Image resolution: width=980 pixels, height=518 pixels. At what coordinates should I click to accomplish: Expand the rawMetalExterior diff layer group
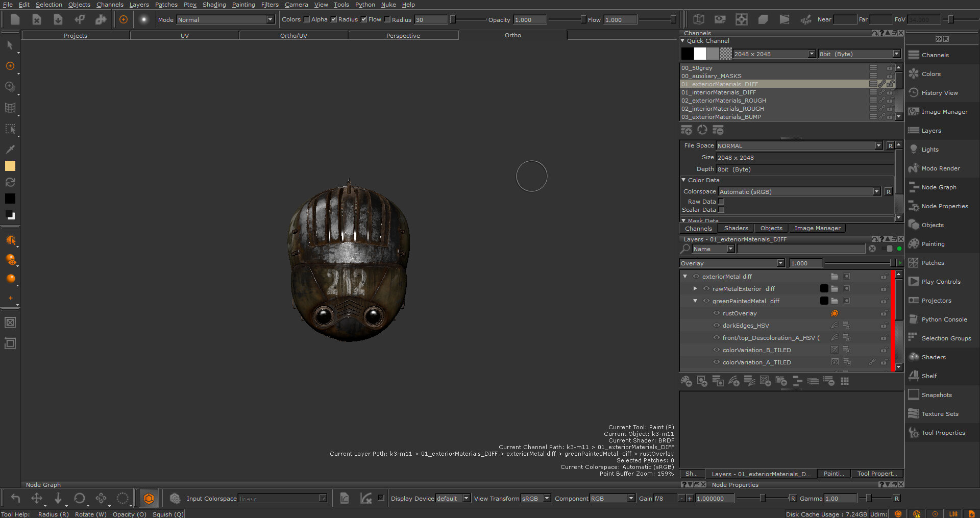pos(695,289)
